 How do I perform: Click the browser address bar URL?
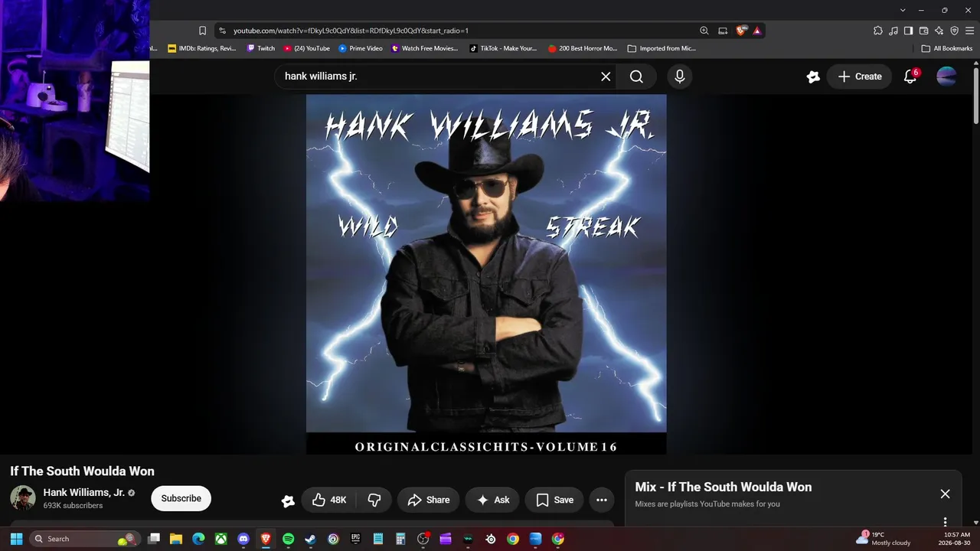(x=351, y=31)
